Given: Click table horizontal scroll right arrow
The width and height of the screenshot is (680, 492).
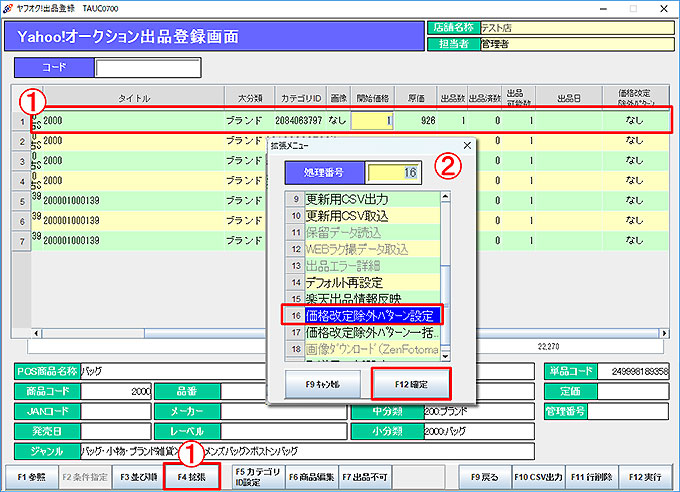Looking at the screenshot, I should 664,333.
